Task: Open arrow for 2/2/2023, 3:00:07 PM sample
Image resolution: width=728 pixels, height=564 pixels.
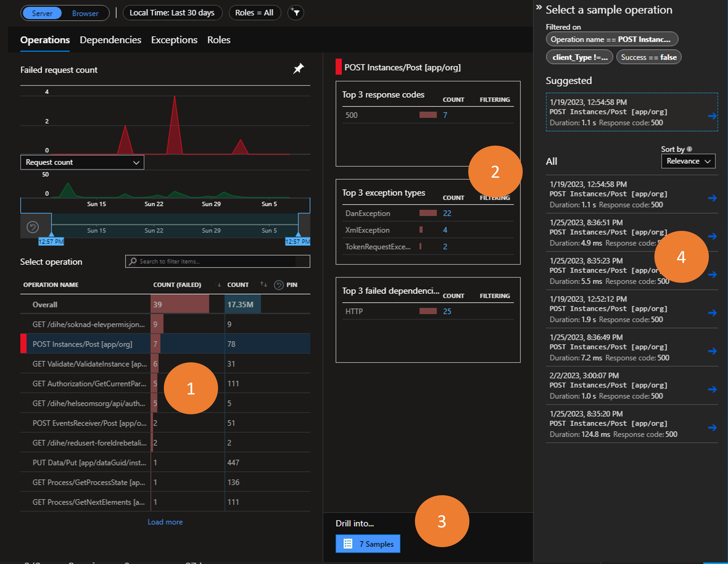Action: point(712,389)
